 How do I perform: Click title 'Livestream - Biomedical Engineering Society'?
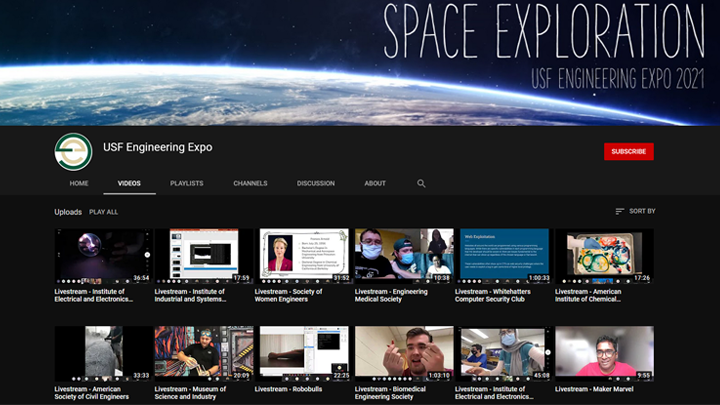(x=390, y=393)
